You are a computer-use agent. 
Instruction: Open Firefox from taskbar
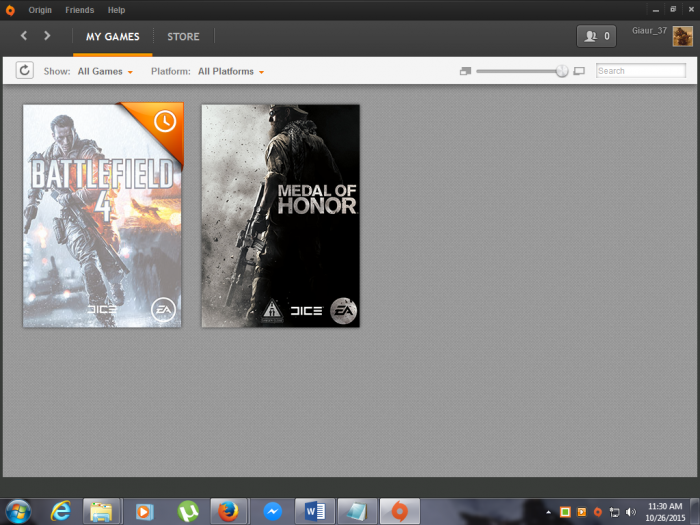click(229, 512)
